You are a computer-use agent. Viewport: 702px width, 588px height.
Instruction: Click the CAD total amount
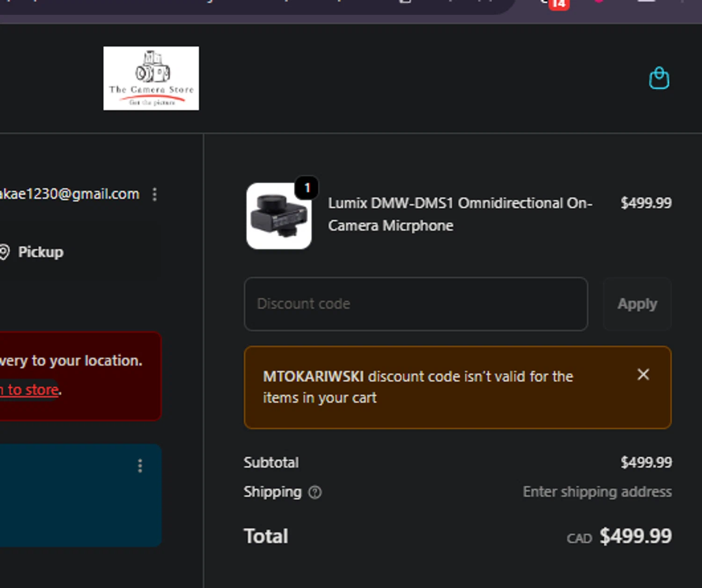click(x=635, y=536)
